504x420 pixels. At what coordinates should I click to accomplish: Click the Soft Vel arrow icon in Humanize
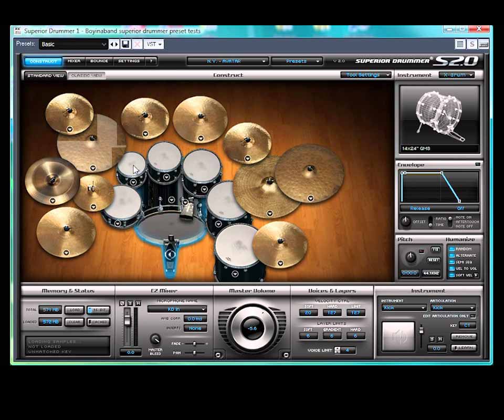point(476,275)
